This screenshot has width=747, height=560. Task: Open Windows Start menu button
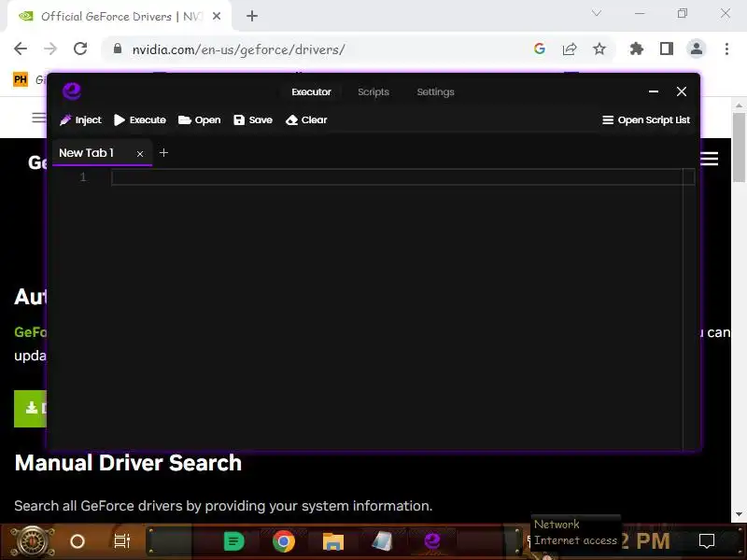click(33, 541)
